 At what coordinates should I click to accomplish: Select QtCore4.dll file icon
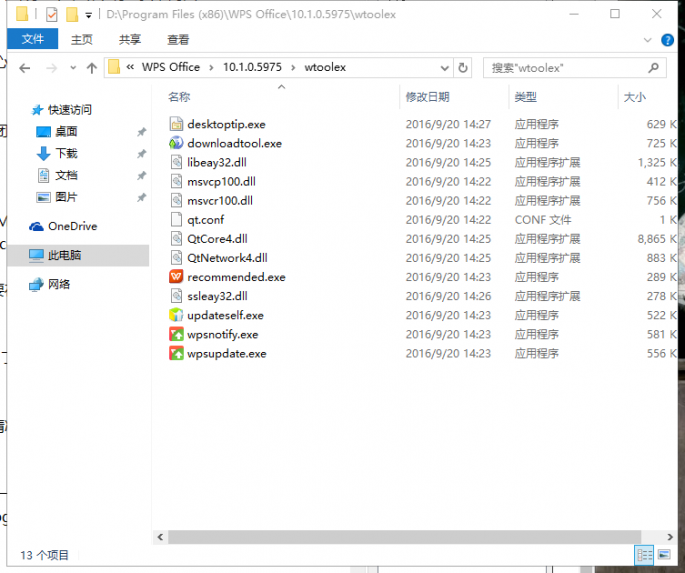click(x=176, y=238)
